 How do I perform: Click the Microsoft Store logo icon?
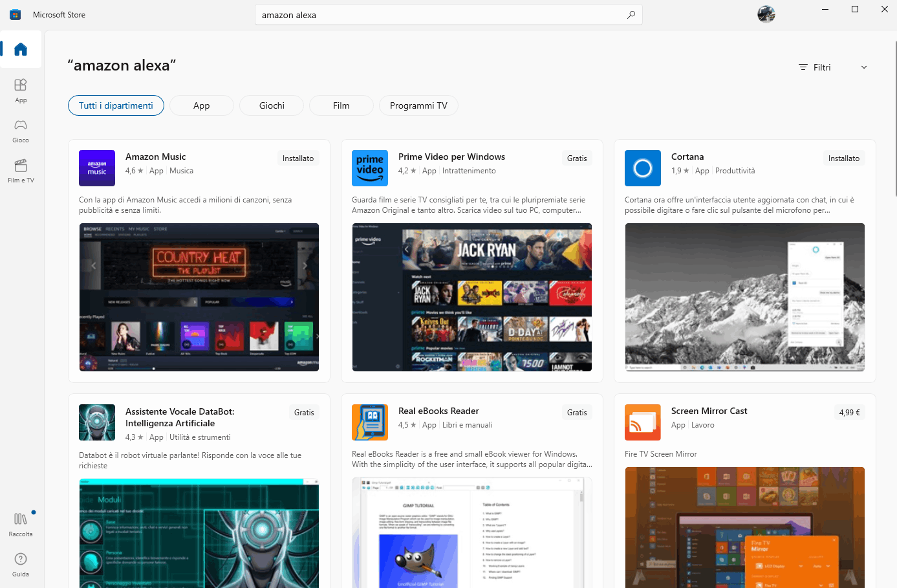pyautogui.click(x=15, y=14)
